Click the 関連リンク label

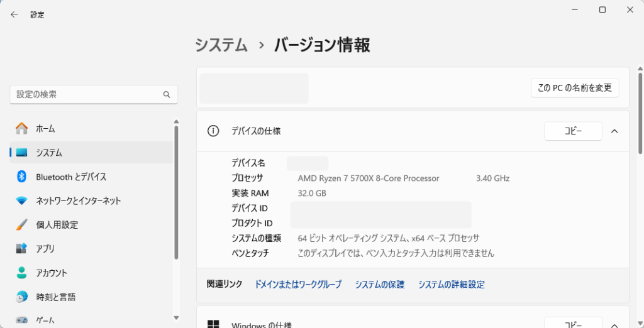pos(225,284)
